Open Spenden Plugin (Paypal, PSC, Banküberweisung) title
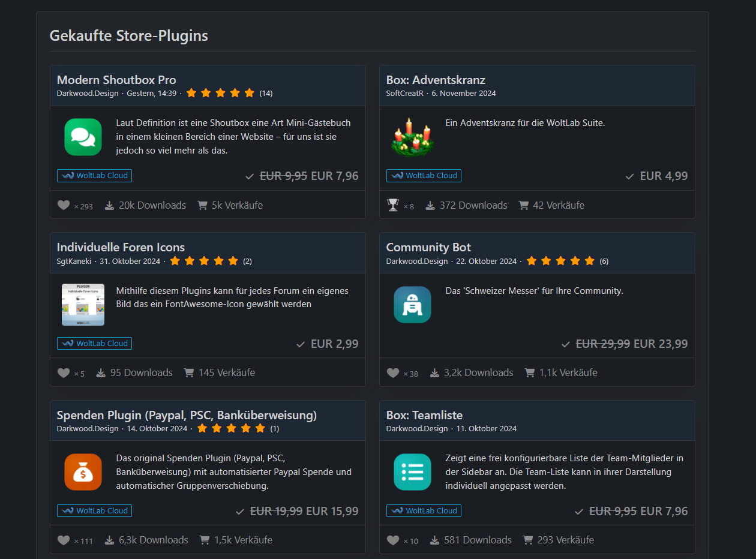The height and width of the screenshot is (559, 756). tap(187, 415)
